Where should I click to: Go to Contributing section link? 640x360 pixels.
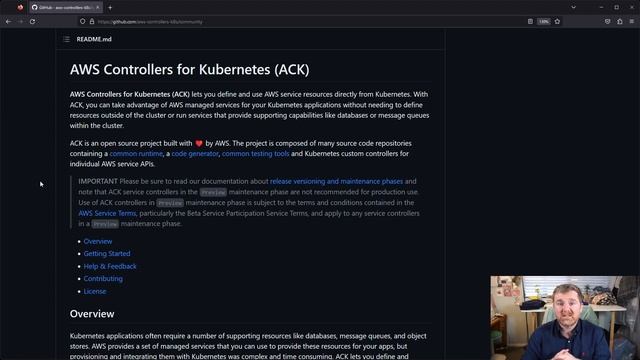point(103,278)
